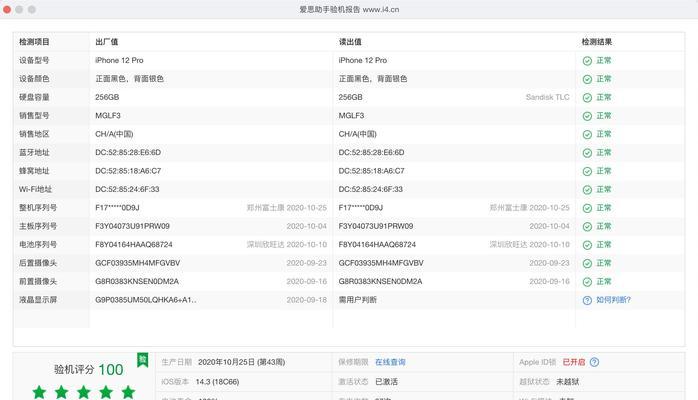The image size is (698, 400).
Task: Click the green 验 badge ribbon
Action: coord(142,360)
